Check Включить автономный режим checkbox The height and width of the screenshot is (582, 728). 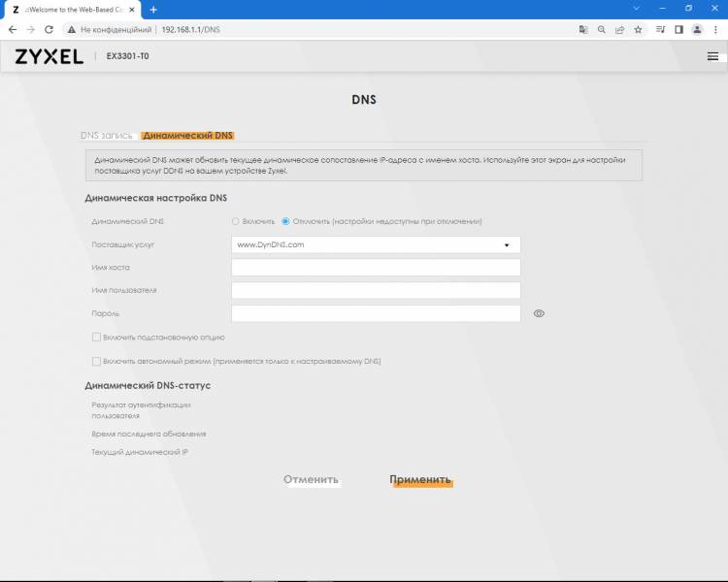(x=96, y=361)
